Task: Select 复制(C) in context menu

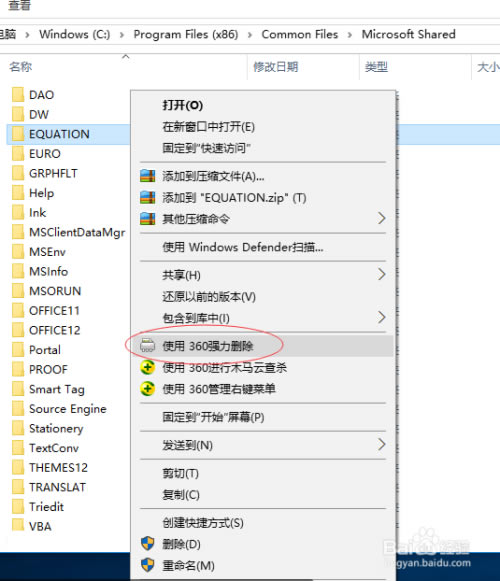Action: coord(181,495)
